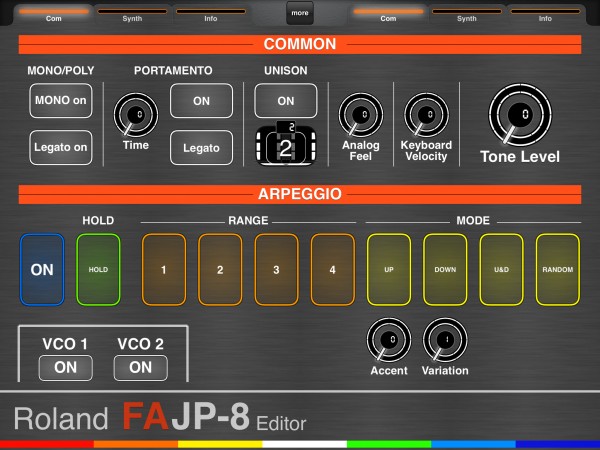
Task: Click the Roland FA JP-8 Editor logo
Action: point(160,417)
